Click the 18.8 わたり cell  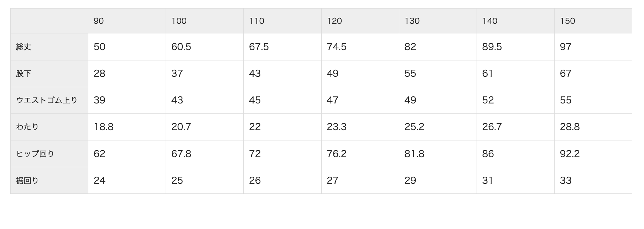pyautogui.click(x=103, y=127)
